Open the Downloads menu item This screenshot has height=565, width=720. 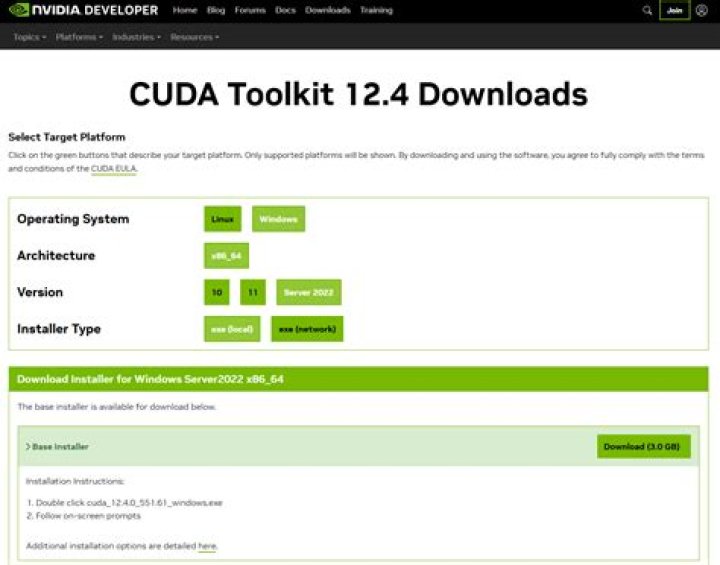pos(327,10)
